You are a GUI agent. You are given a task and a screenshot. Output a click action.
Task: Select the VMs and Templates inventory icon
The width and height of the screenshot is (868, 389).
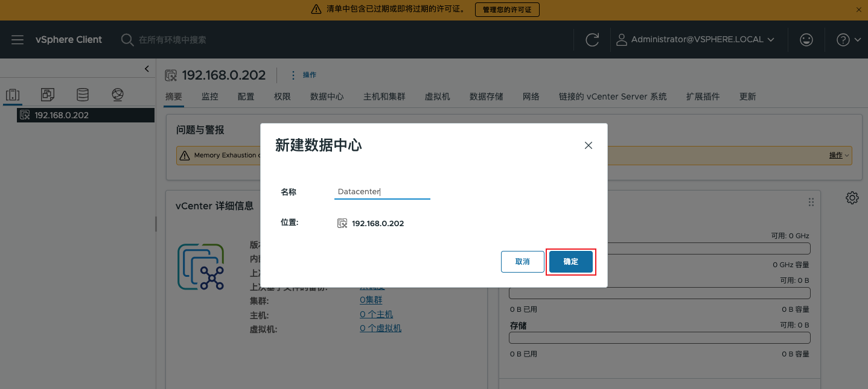click(x=47, y=95)
